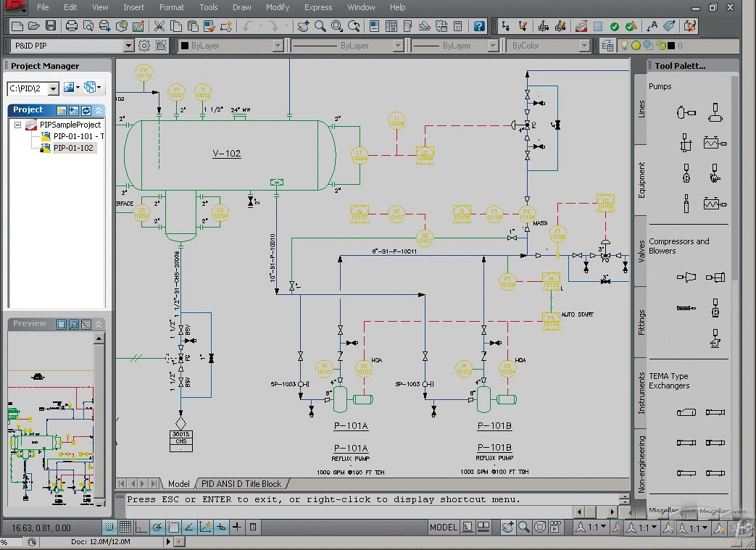Switch to the PID ANSI D Title Block tab
The height and width of the screenshot is (550, 756).
[241, 483]
